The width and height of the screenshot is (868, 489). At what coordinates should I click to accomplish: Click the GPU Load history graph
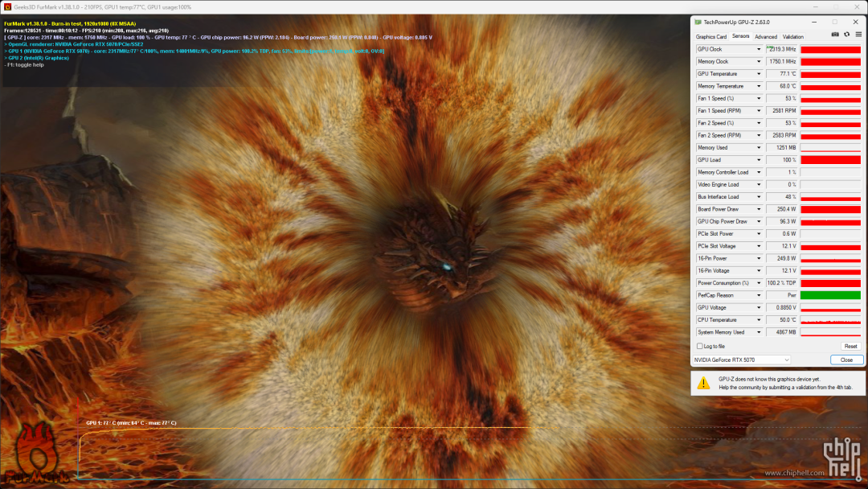[x=830, y=160]
